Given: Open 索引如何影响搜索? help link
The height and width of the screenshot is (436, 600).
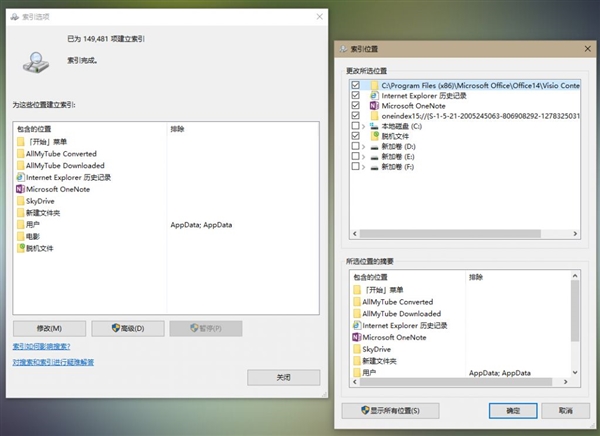Looking at the screenshot, I should [x=41, y=346].
